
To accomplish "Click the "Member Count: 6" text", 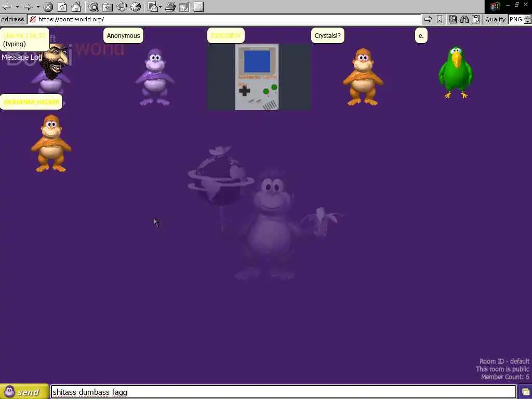I will click(x=505, y=377).
